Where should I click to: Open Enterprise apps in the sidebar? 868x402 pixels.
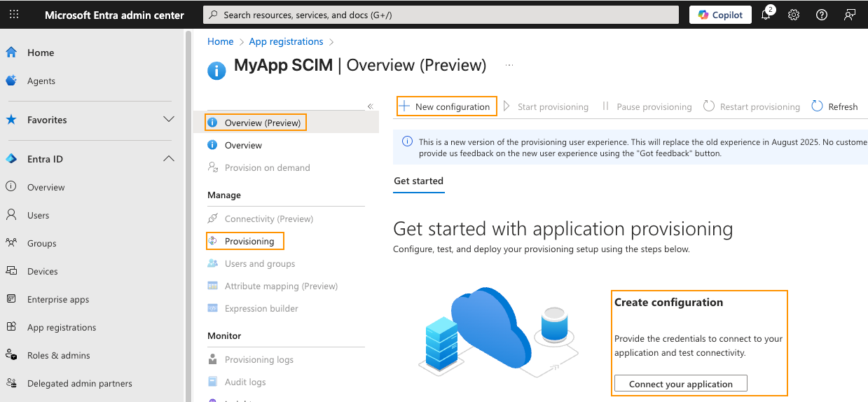pyautogui.click(x=58, y=299)
